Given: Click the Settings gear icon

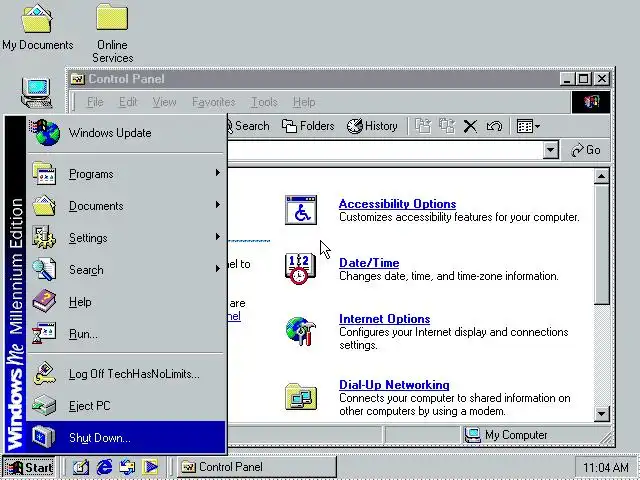Looking at the screenshot, I should click(x=44, y=237).
